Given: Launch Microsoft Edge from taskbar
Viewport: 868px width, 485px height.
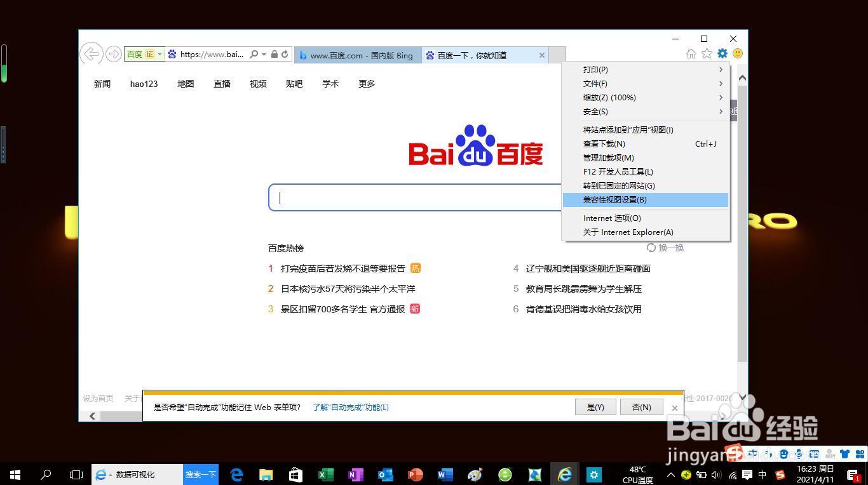Looking at the screenshot, I should pyautogui.click(x=237, y=474).
